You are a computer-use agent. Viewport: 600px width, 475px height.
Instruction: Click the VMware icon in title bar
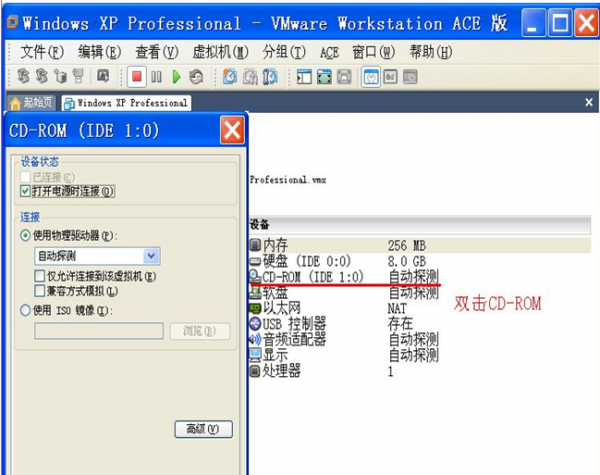point(13,22)
